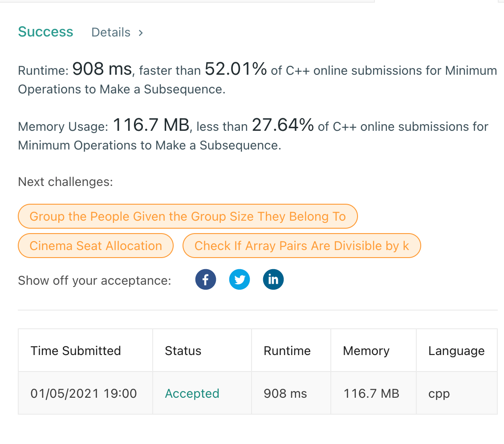Open the submission Details link
The width and height of the screenshot is (504, 444).
point(111,32)
